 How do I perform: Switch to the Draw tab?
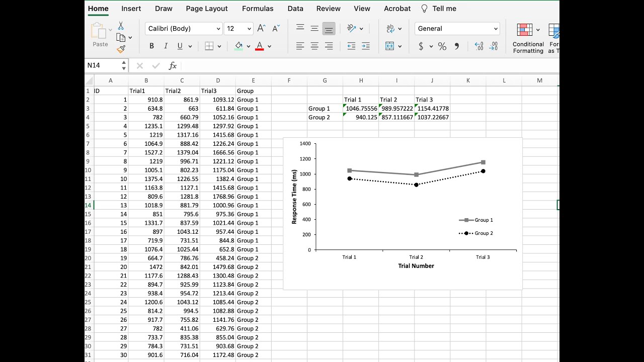tap(164, 9)
